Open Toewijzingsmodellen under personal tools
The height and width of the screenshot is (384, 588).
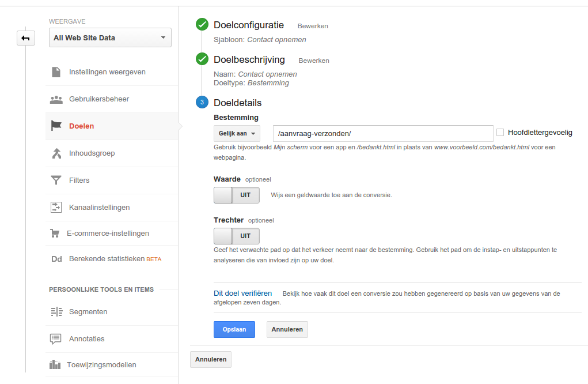click(x=112, y=365)
